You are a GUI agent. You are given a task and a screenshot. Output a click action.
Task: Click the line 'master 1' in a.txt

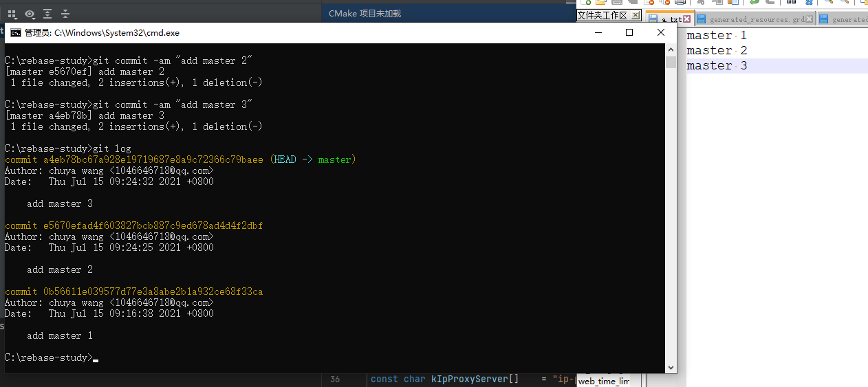click(x=717, y=35)
